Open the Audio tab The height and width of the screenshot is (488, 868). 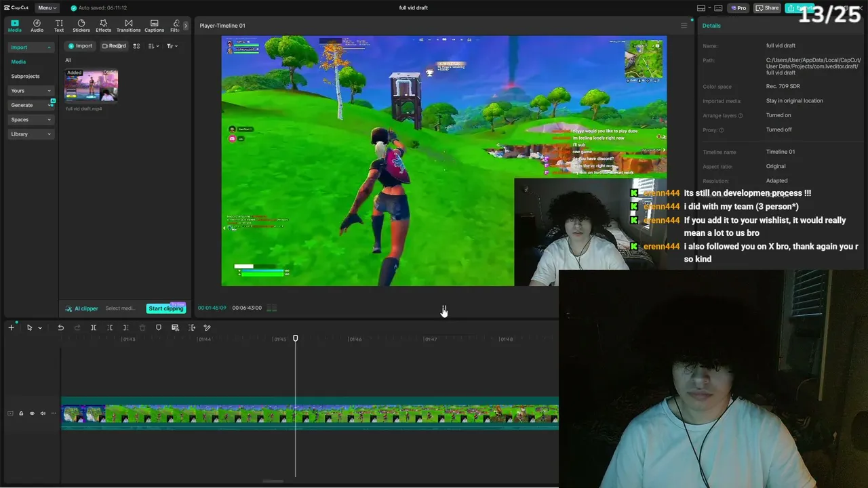click(37, 26)
